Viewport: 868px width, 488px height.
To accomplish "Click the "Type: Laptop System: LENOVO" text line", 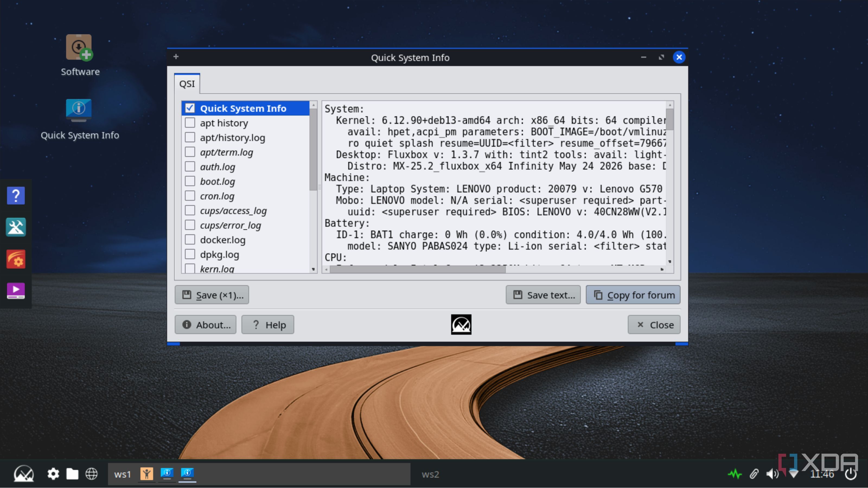I will [499, 189].
